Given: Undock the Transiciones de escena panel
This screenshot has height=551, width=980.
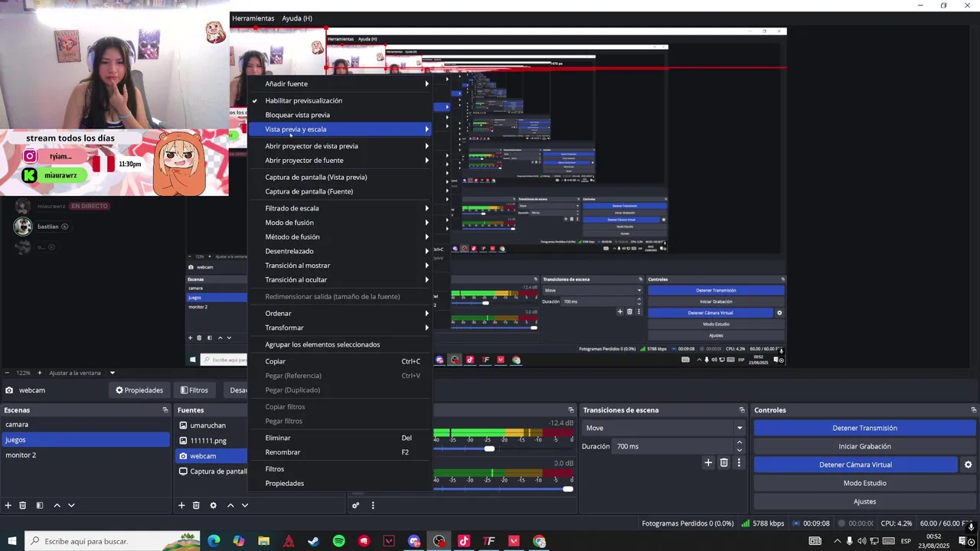Looking at the screenshot, I should coord(741,410).
